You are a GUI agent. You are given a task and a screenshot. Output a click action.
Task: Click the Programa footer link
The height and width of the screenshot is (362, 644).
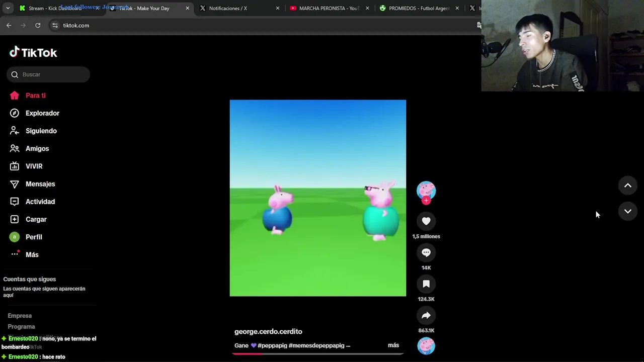click(21, 327)
